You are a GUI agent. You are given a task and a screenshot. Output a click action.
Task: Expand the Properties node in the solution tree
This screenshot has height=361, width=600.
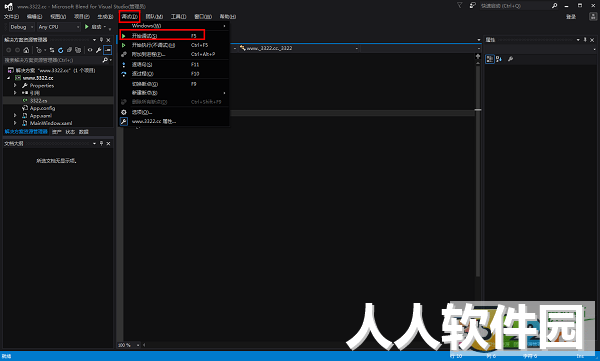tap(15, 85)
